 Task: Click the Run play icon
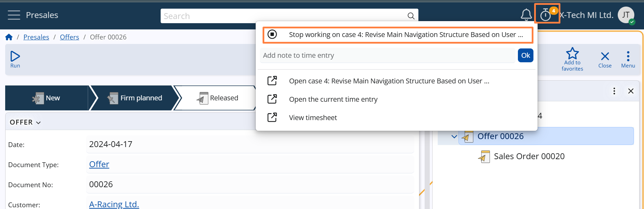point(15,59)
